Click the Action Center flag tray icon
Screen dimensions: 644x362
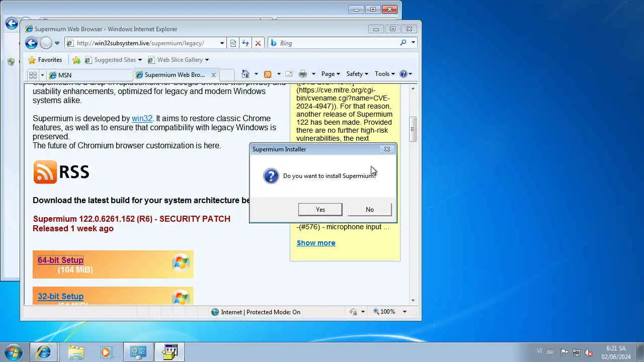(564, 352)
